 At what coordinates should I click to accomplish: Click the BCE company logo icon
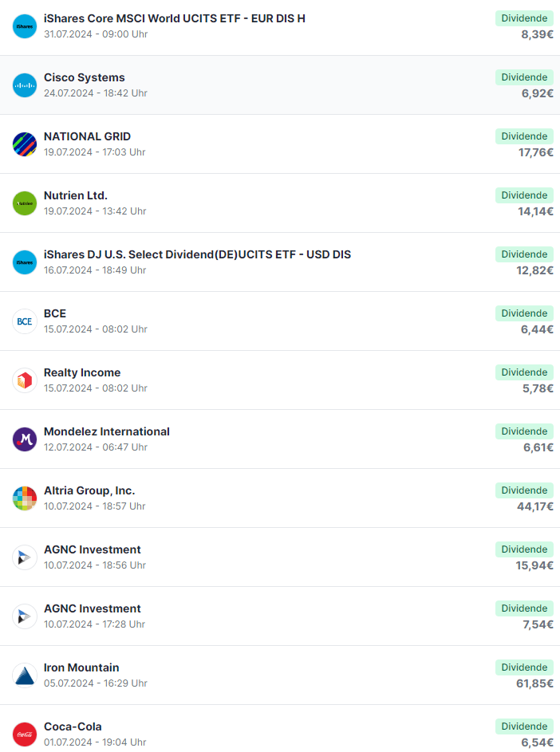pos(25,321)
